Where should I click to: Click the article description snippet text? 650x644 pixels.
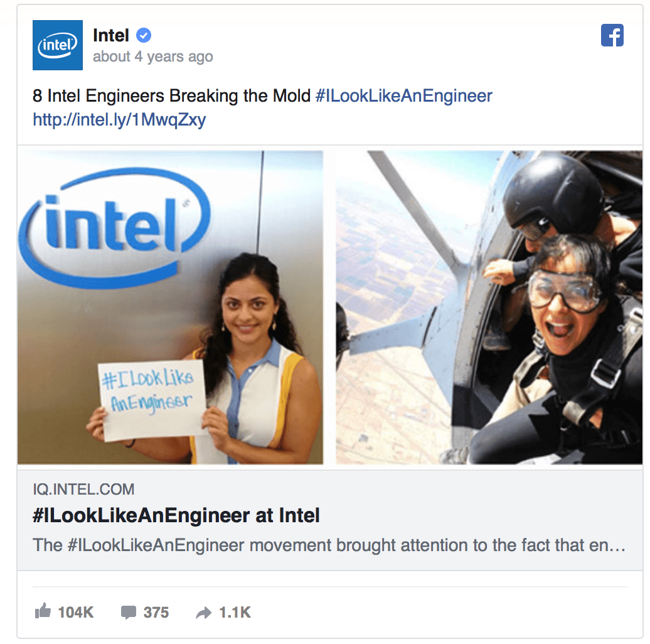coord(329,545)
